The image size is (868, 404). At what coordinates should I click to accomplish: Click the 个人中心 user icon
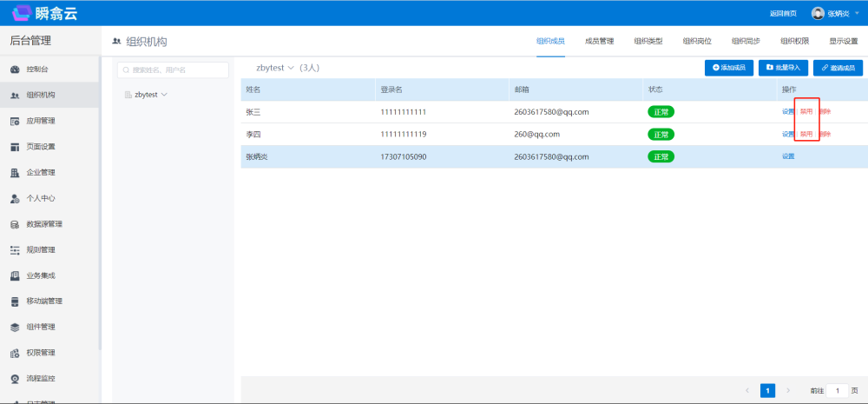15,198
